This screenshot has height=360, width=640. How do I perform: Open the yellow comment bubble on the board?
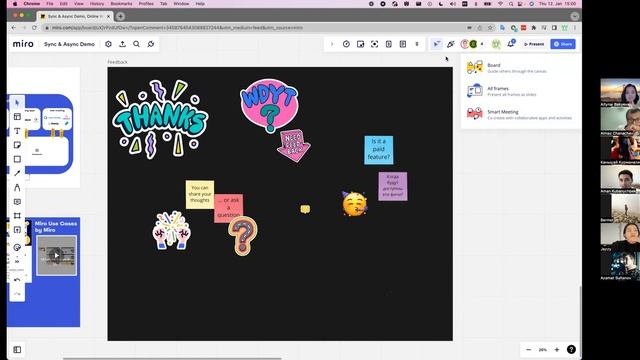tap(305, 209)
